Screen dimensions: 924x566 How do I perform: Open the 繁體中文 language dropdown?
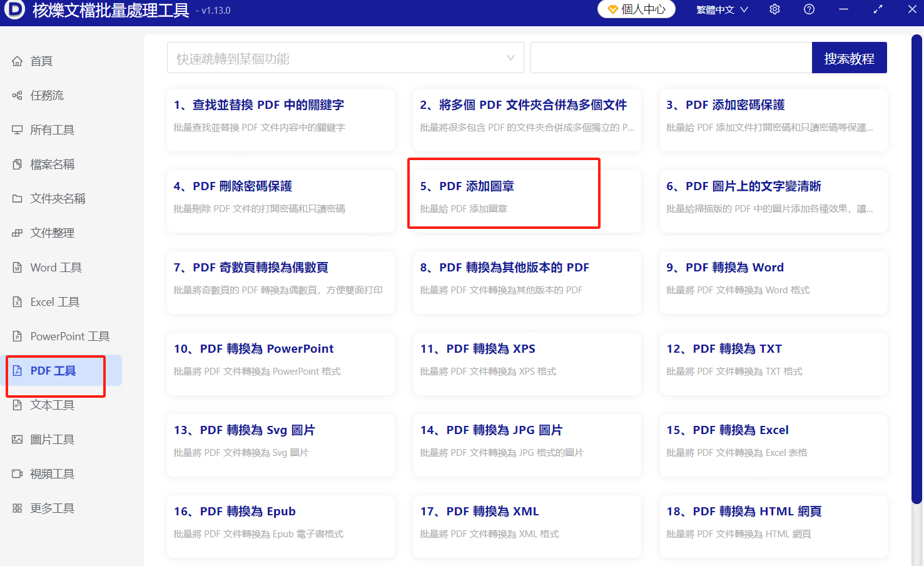pyautogui.click(x=722, y=9)
